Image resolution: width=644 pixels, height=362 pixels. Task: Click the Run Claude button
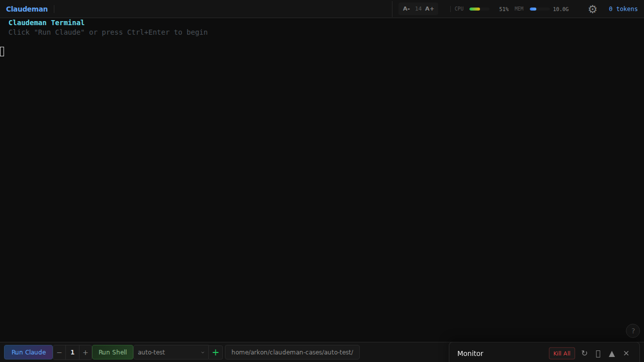(29, 352)
